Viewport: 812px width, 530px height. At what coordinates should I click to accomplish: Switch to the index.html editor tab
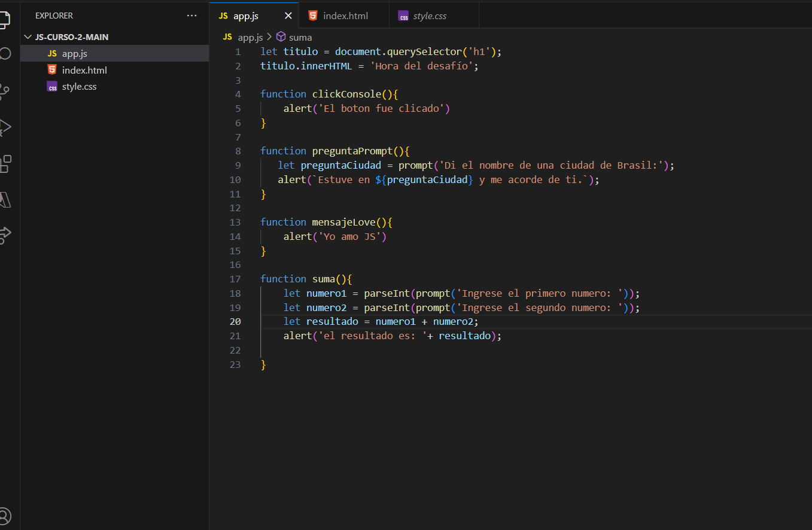[345, 16]
